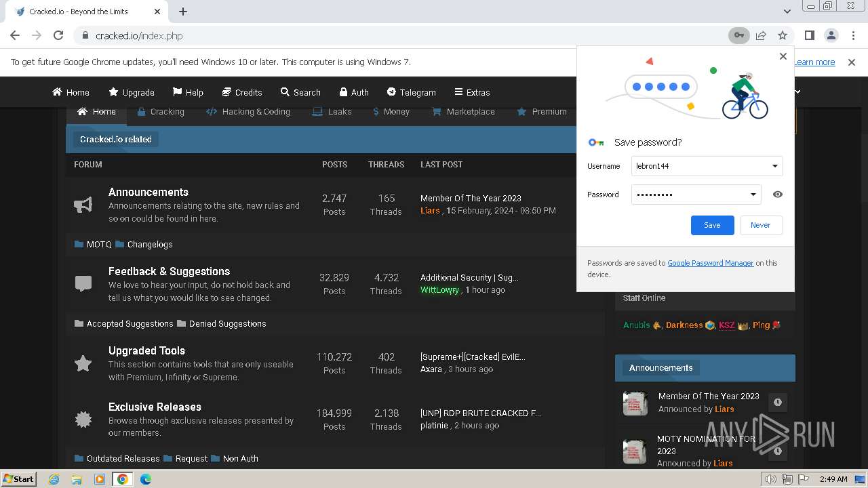Viewport: 868px width, 488px height.
Task: Bookmark this page with star icon
Action: tap(783, 35)
